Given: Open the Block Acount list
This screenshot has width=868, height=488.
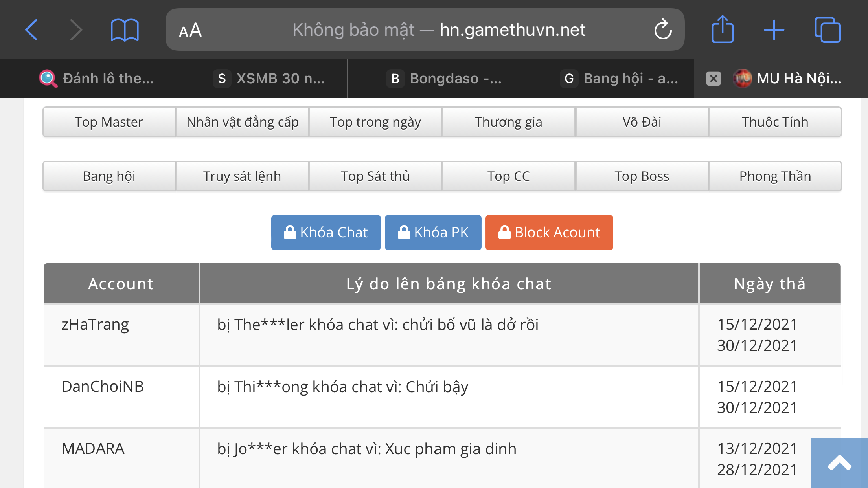Looking at the screenshot, I should [x=549, y=233].
